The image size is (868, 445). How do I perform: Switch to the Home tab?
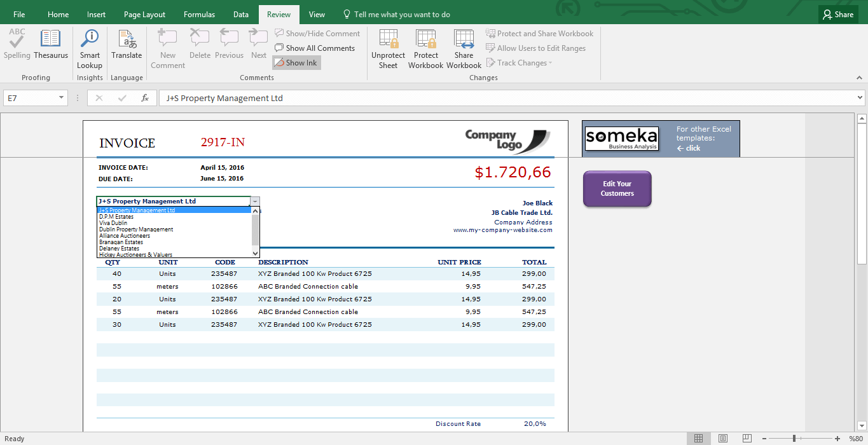pos(59,15)
